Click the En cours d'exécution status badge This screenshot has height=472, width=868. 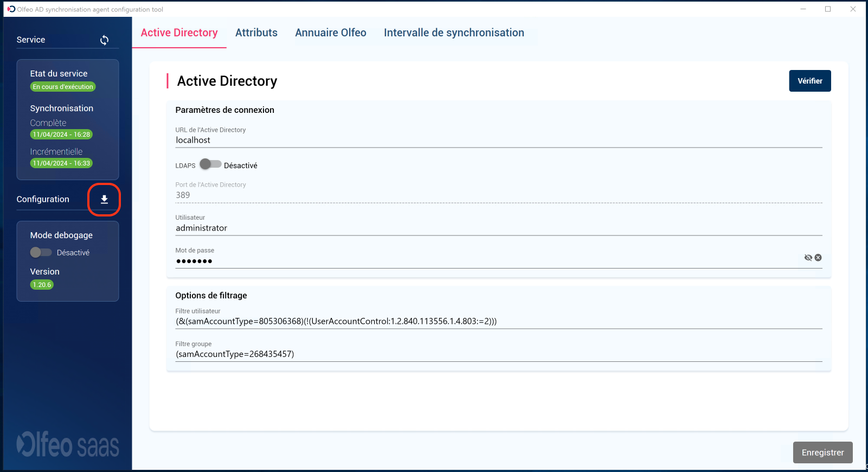point(63,87)
